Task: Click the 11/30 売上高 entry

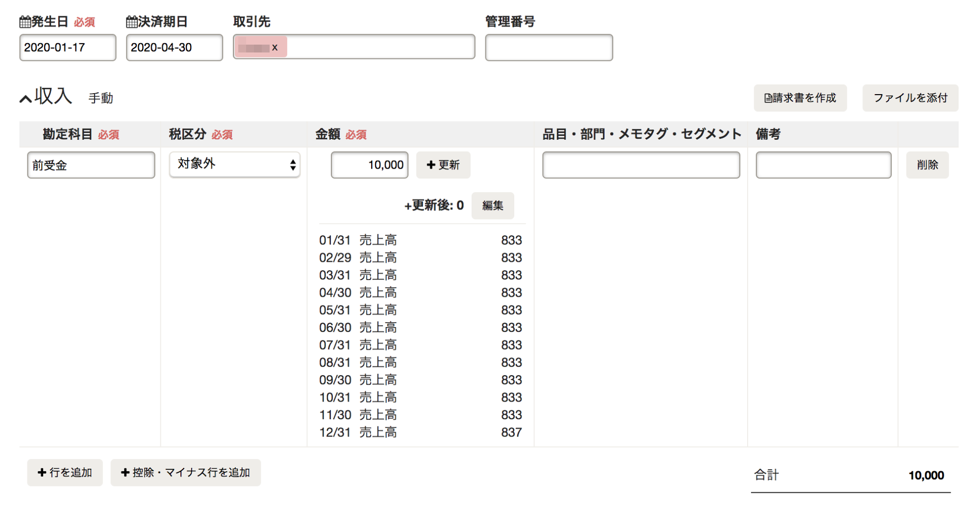Action: tap(421, 415)
